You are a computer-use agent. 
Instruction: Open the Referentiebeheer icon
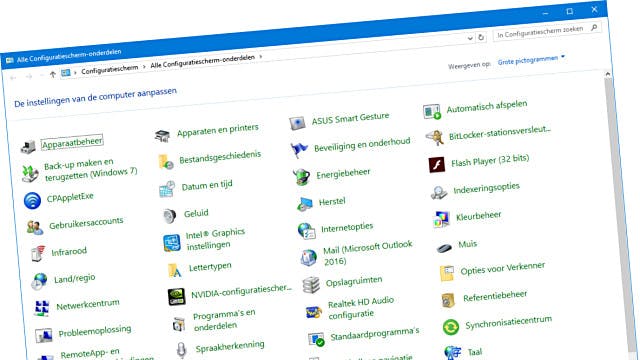pyautogui.click(x=448, y=300)
